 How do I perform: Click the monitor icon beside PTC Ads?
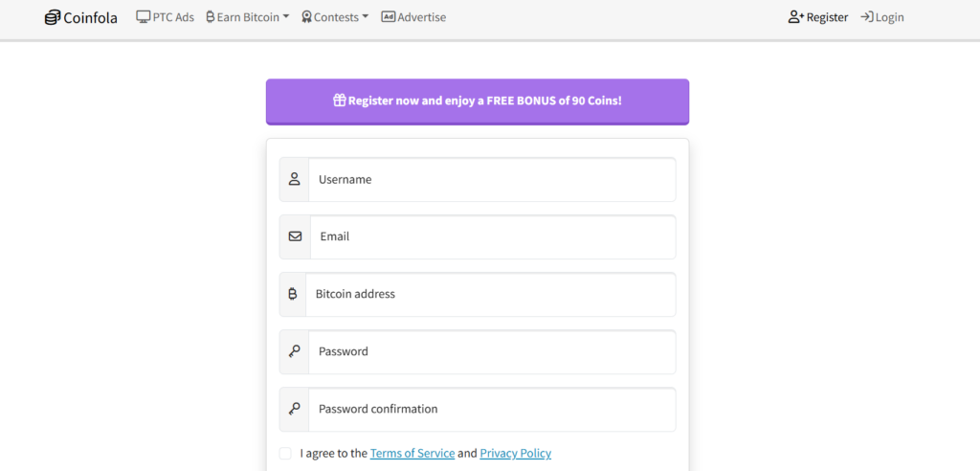[x=144, y=17]
